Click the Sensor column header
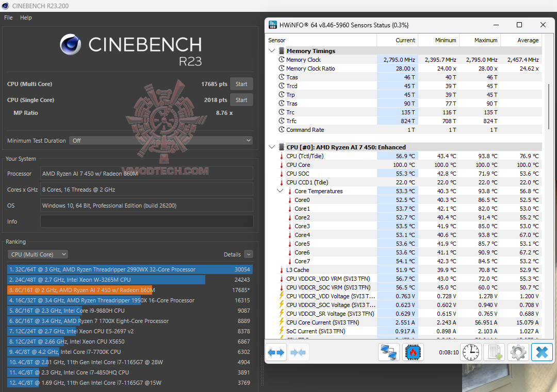 (321, 40)
